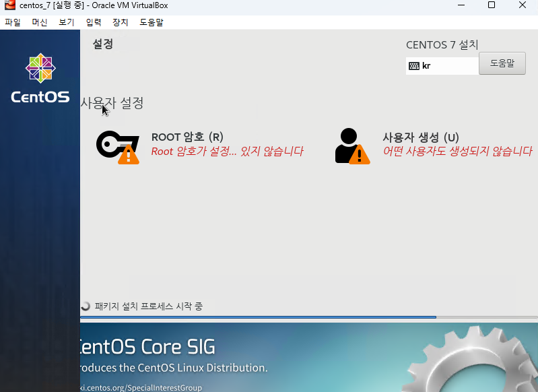538x392 pixels.
Task: Click the SpecialInterestGroup URL in banner
Action: coord(141,388)
